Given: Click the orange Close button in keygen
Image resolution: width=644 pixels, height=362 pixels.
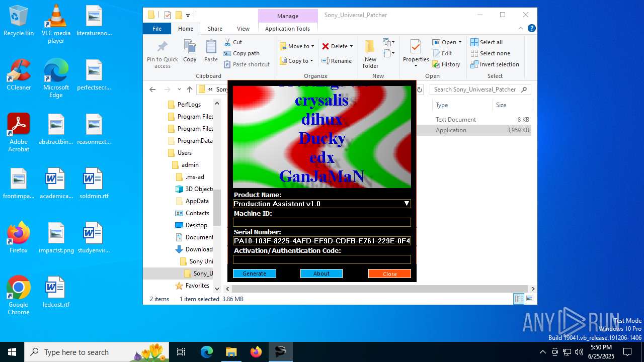Looking at the screenshot, I should (389, 274).
